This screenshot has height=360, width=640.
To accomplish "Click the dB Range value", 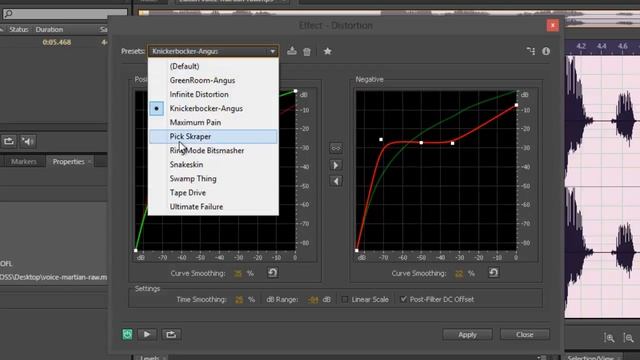I will click(313, 300).
